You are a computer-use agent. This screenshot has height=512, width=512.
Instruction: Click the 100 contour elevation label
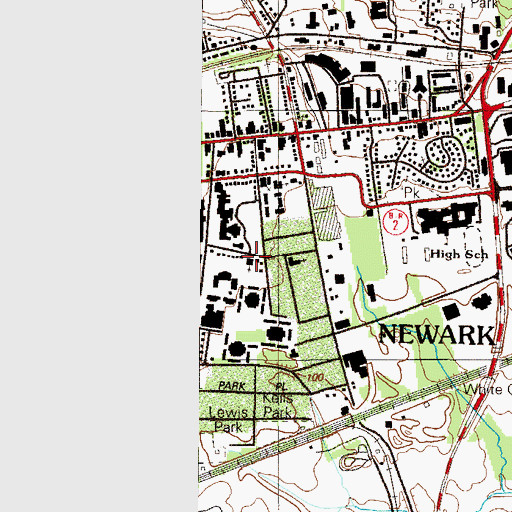coord(315,377)
